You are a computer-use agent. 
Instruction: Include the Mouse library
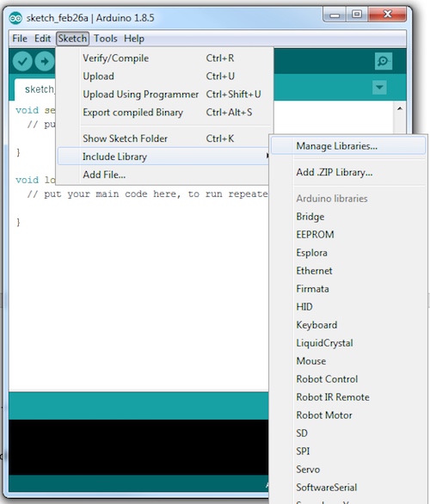click(x=348, y=361)
